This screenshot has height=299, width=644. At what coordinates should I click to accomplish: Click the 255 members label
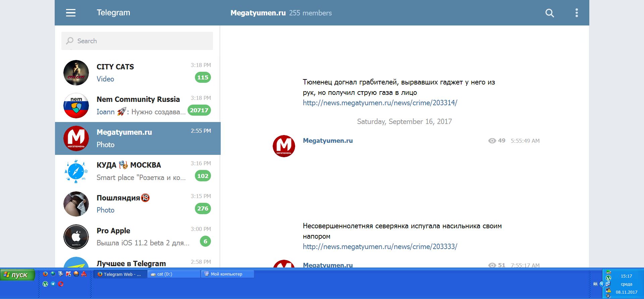coord(310,13)
